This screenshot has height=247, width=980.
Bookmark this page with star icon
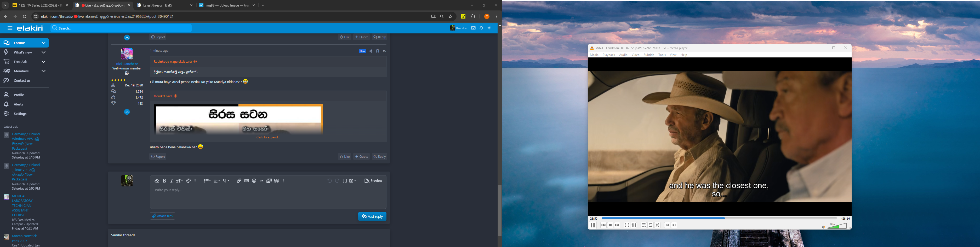coord(451,17)
